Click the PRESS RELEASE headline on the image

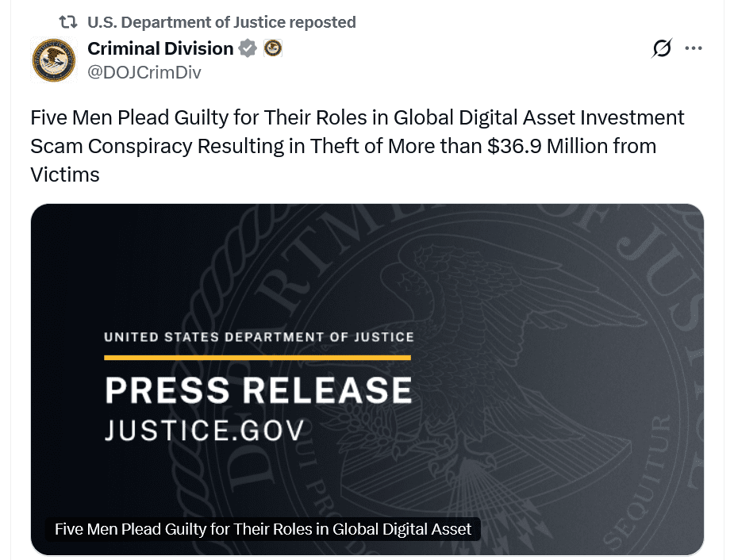click(x=258, y=389)
